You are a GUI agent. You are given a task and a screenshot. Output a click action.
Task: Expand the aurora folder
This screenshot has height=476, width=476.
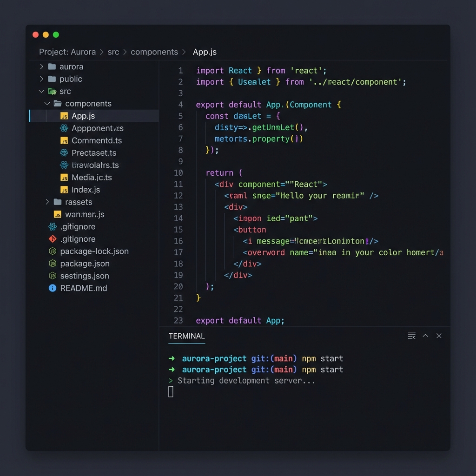point(42,67)
